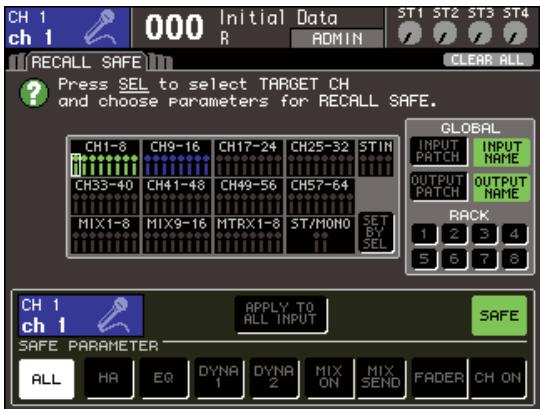540x409 pixels.
Task: Select the FADER safe parameter
Action: (x=439, y=378)
